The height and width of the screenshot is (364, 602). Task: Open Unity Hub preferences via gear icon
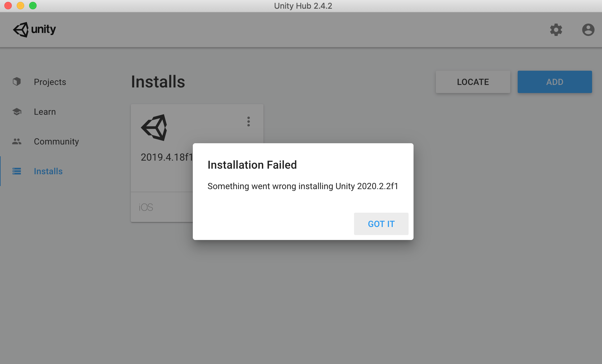click(x=556, y=30)
